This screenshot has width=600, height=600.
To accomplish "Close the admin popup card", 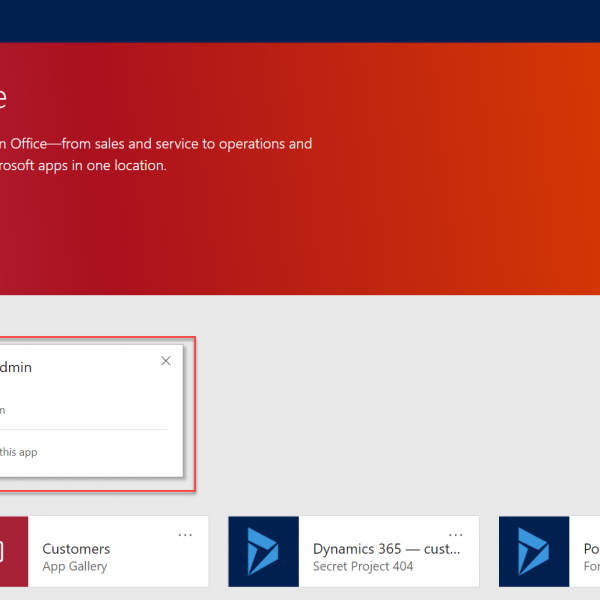I will point(166,361).
